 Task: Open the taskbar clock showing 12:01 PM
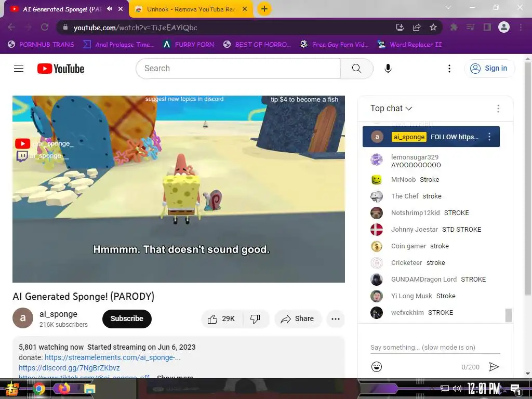(x=484, y=389)
